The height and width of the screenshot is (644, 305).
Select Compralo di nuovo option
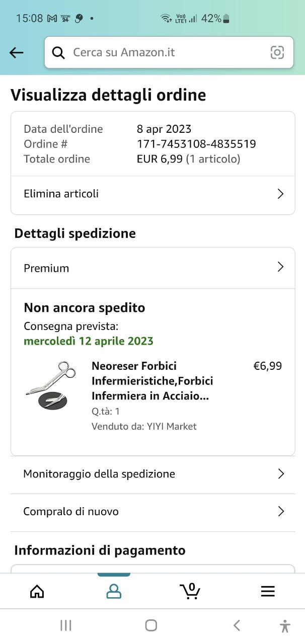tap(71, 512)
